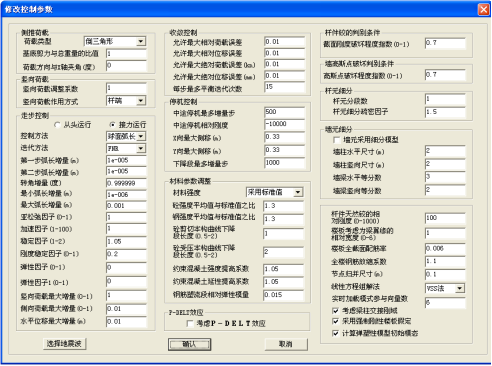This screenshot has height=366, width=492.
Task: Click the 最小弧长增量 field
Action: click(x=126, y=194)
